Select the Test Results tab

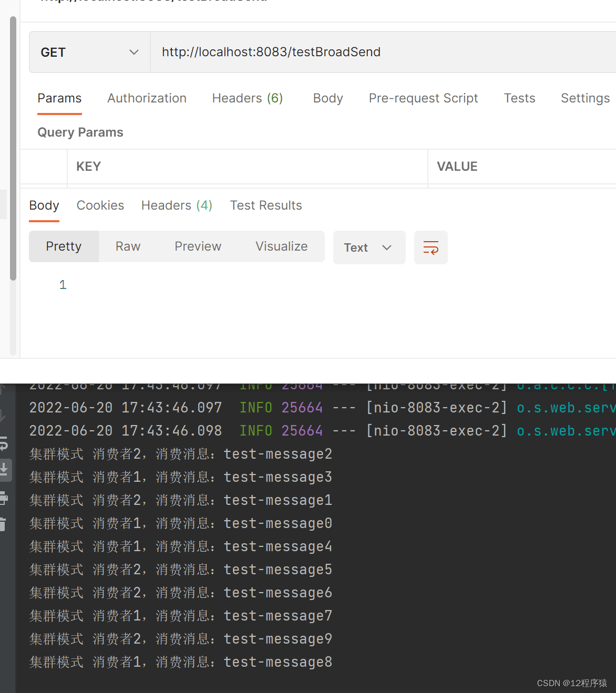click(x=266, y=205)
